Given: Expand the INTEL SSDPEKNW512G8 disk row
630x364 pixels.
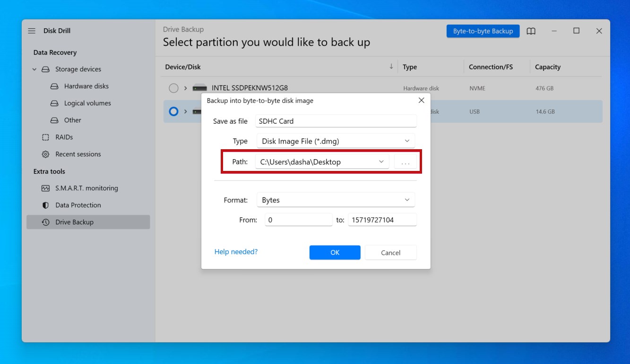Looking at the screenshot, I should 186,88.
